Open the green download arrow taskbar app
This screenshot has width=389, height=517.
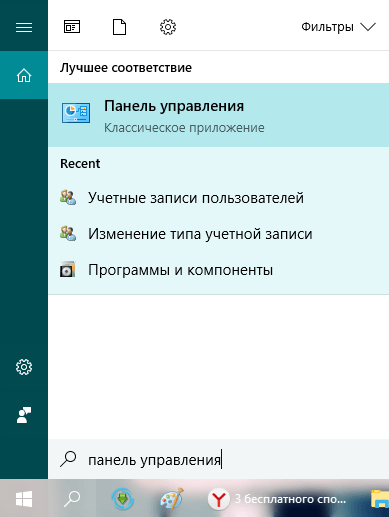[122, 499]
